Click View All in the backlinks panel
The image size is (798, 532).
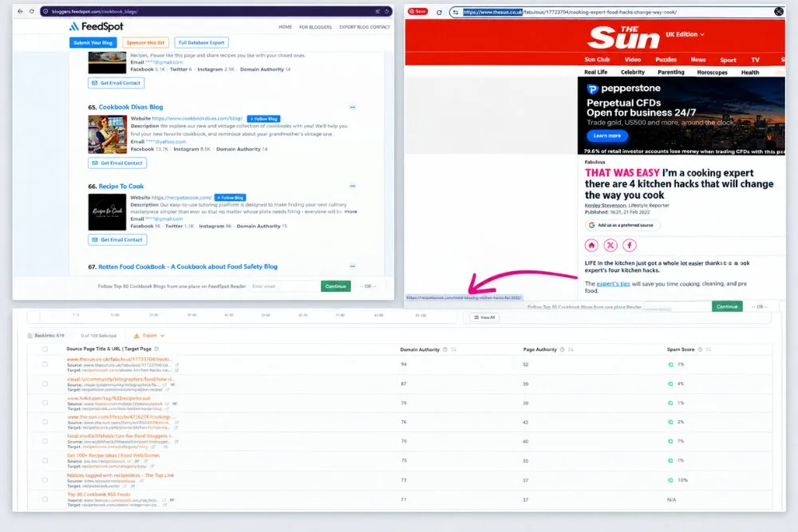tap(484, 317)
